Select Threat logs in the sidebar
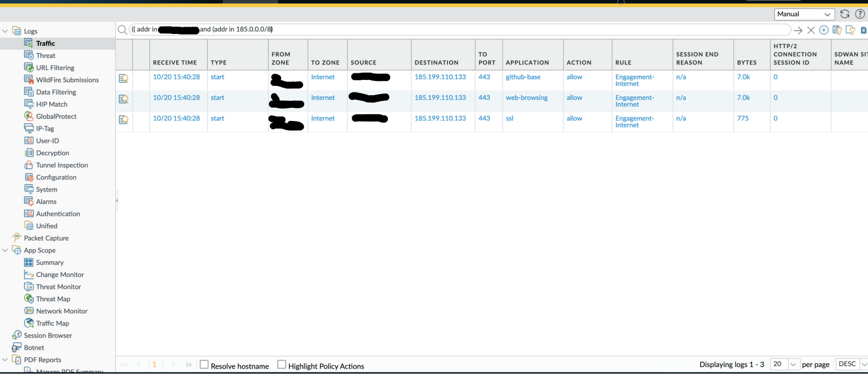 tap(46, 56)
